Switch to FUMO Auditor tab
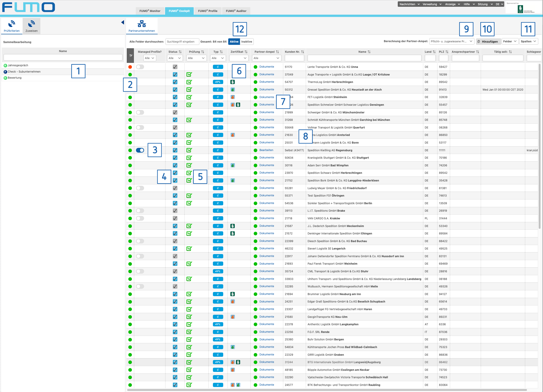 [236, 11]
